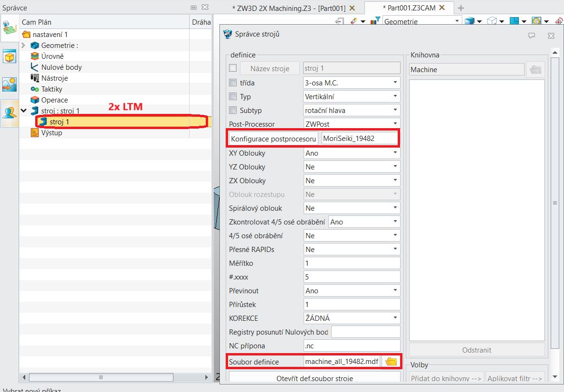Viewport: 564px width, 392px height.
Task: Click the NC přípona input field
Action: (352, 345)
